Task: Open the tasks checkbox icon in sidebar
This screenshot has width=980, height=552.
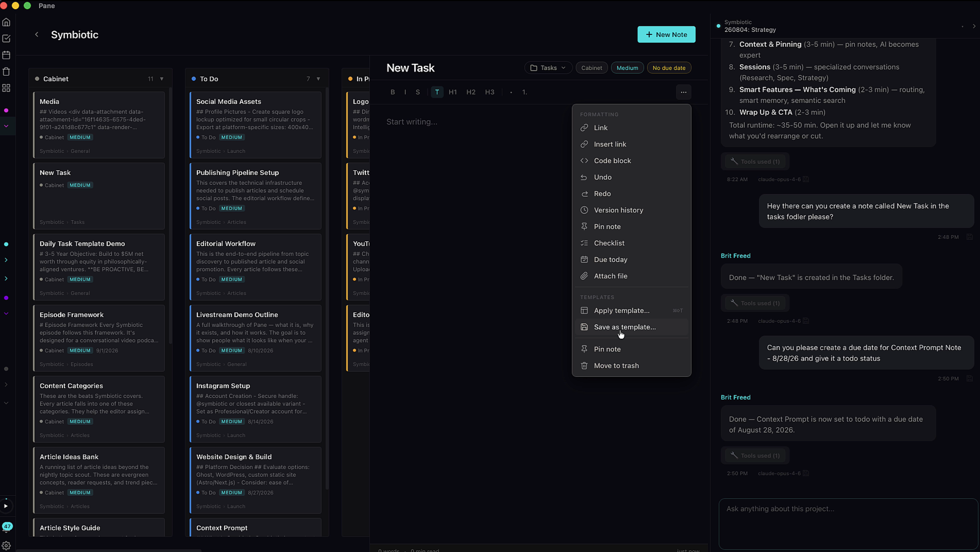Action: pyautogui.click(x=6, y=38)
